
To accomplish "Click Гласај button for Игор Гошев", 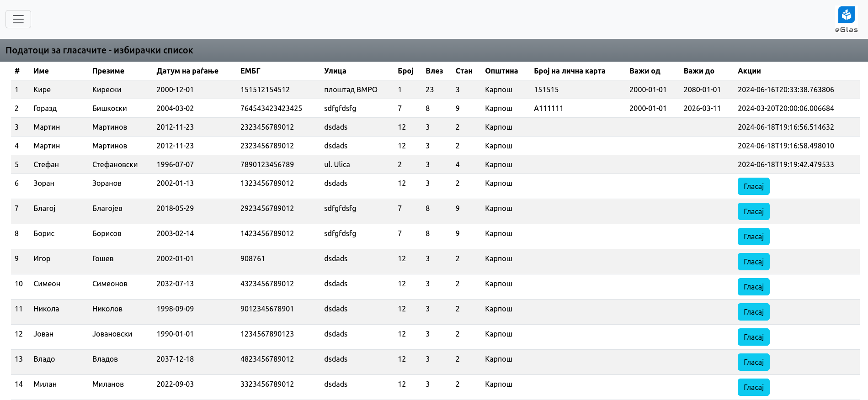I will click(x=753, y=262).
